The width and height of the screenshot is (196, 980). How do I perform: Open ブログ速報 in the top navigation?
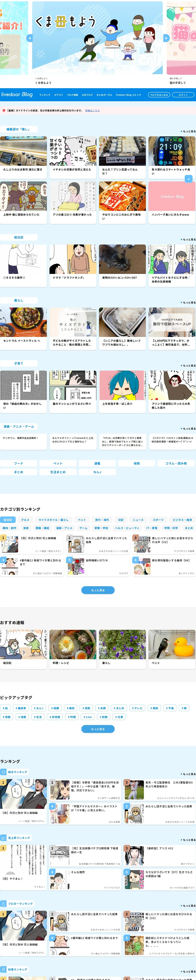coord(72,95)
